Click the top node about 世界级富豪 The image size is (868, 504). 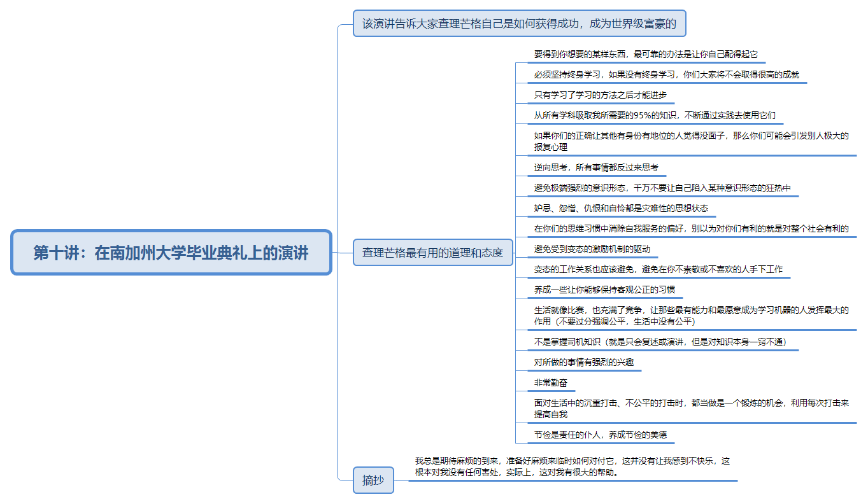tap(519, 24)
